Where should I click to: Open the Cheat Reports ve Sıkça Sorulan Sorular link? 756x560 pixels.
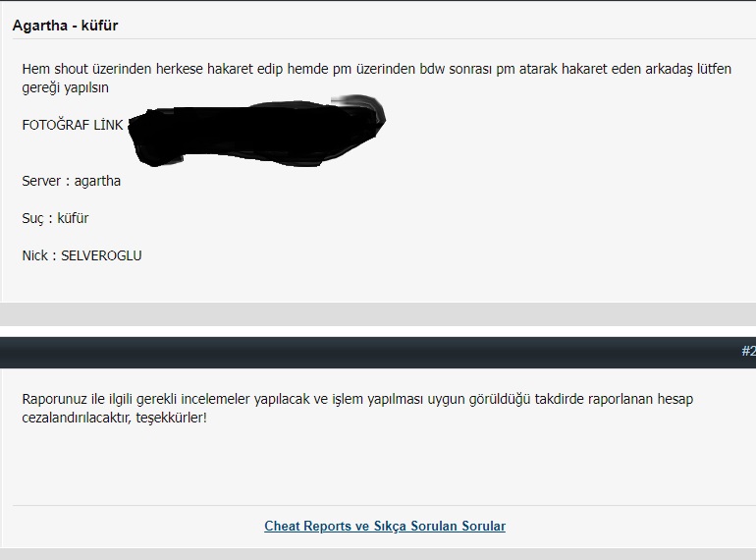pos(385,526)
